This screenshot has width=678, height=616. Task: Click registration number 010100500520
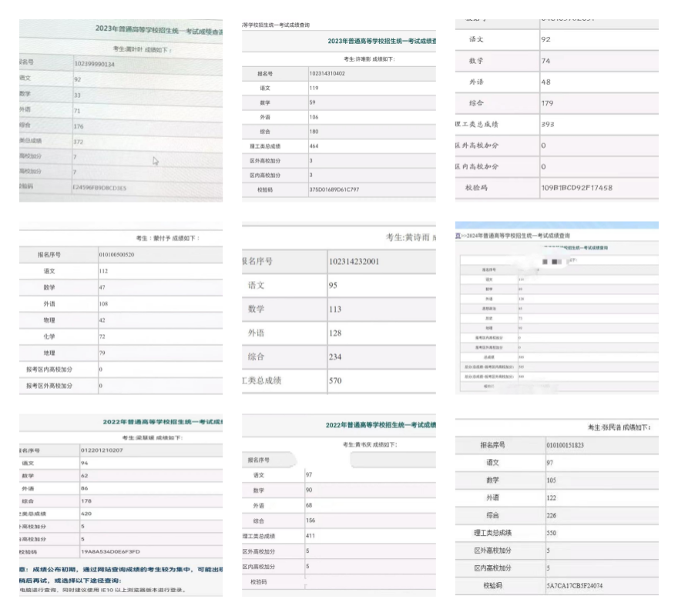pyautogui.click(x=116, y=255)
